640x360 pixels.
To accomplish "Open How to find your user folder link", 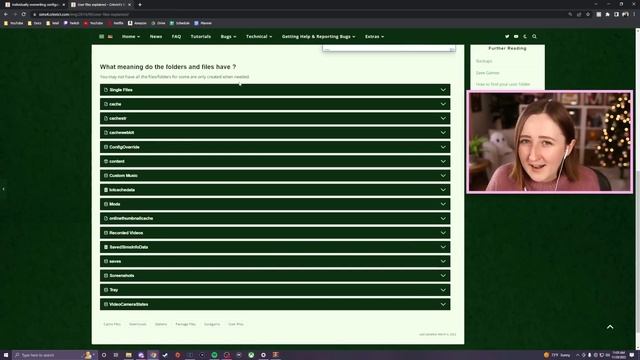I will tap(503, 84).
